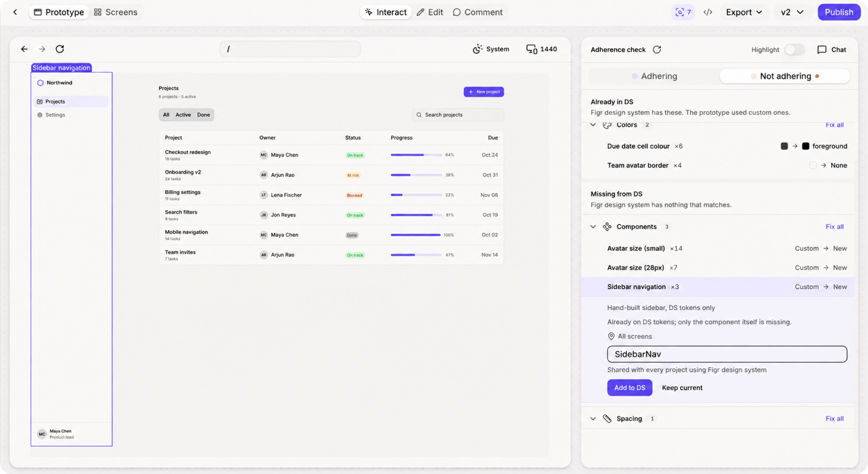Open the v2 version dropdown
868x474 pixels.
coord(792,12)
